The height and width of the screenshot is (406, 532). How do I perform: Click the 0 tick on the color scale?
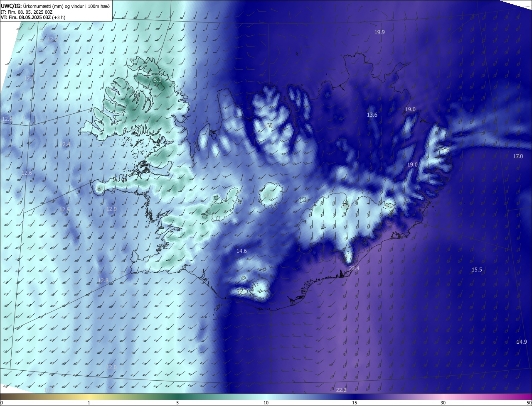click(x=1, y=403)
